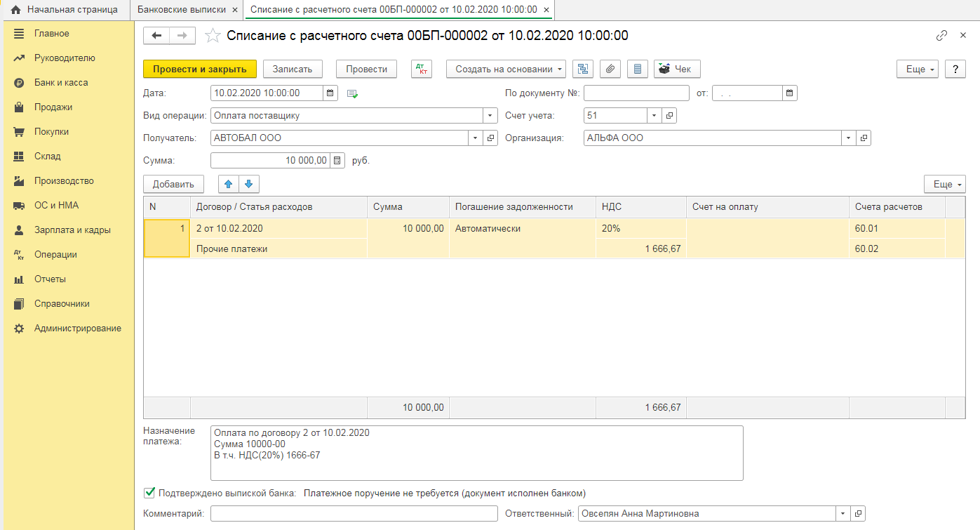Open Банк и касса section
Screen dimensions: 980x530
61,83
